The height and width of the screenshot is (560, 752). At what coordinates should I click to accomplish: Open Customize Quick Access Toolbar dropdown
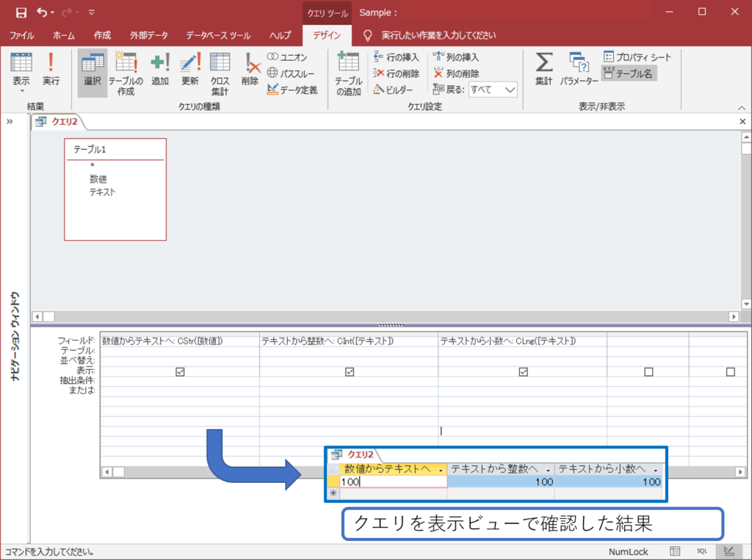pyautogui.click(x=92, y=12)
